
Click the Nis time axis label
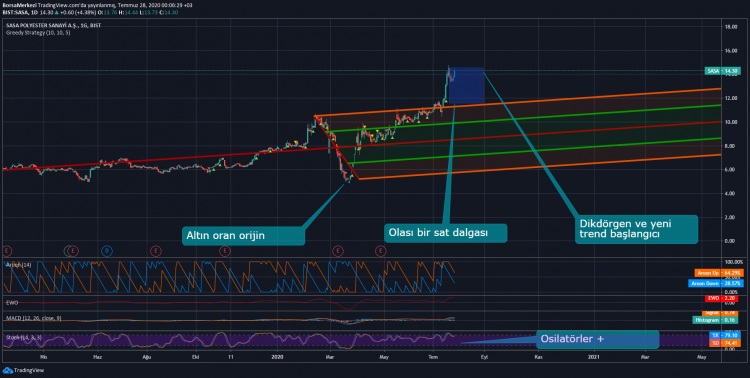pos(43,357)
